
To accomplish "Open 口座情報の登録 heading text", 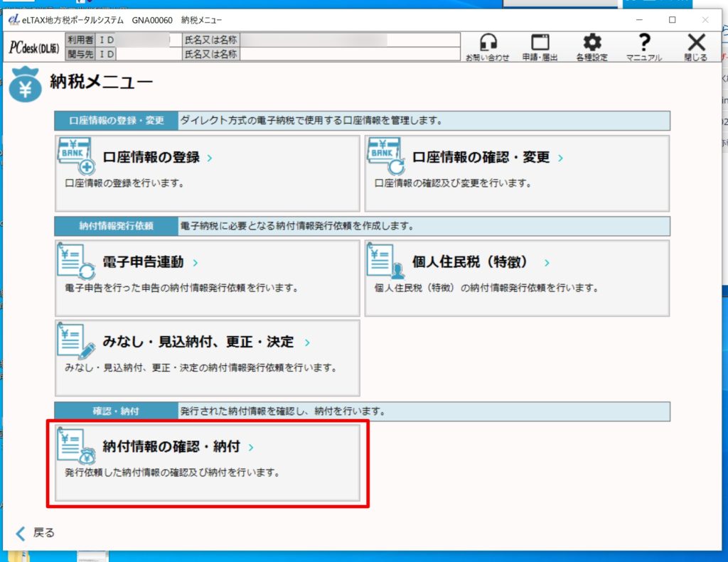I will point(151,158).
